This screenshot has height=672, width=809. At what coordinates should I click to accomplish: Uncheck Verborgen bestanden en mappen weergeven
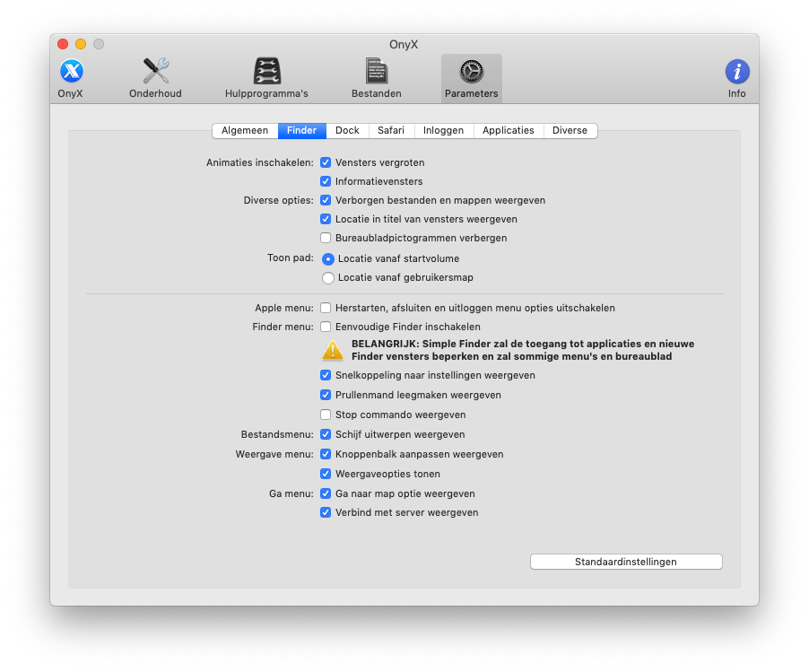(x=326, y=200)
